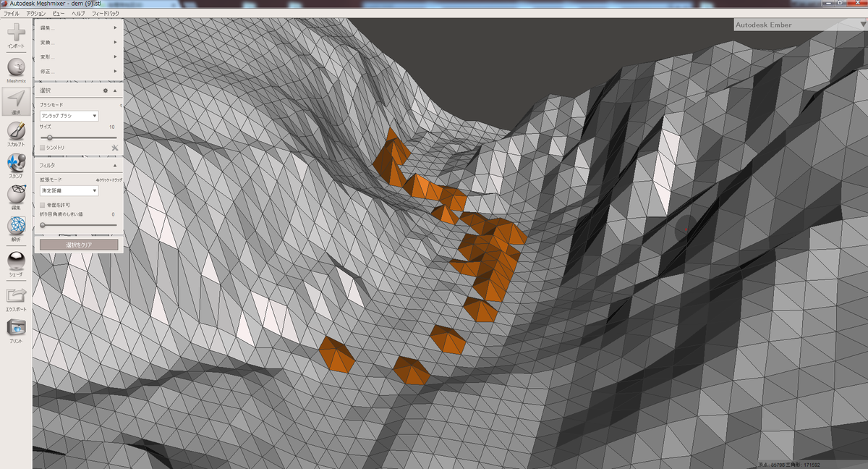Click the Autodesk Meshmixer title bar icon
This screenshot has height=469, width=868.
point(4,3)
